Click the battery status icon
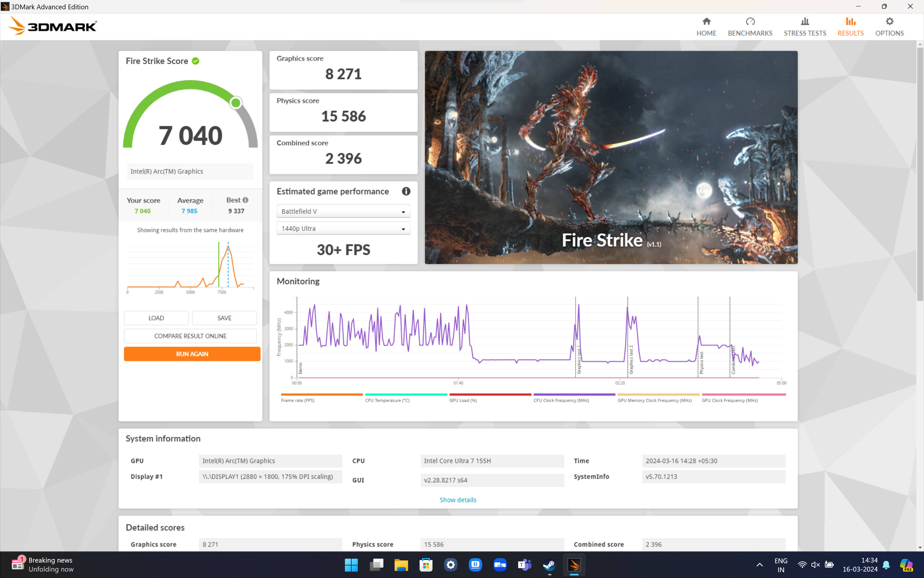The image size is (924, 578). click(829, 565)
